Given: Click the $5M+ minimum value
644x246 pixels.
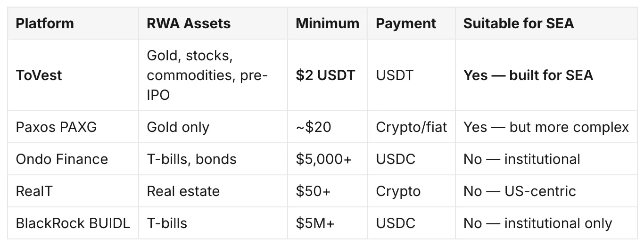Looking at the screenshot, I should pos(315,223).
